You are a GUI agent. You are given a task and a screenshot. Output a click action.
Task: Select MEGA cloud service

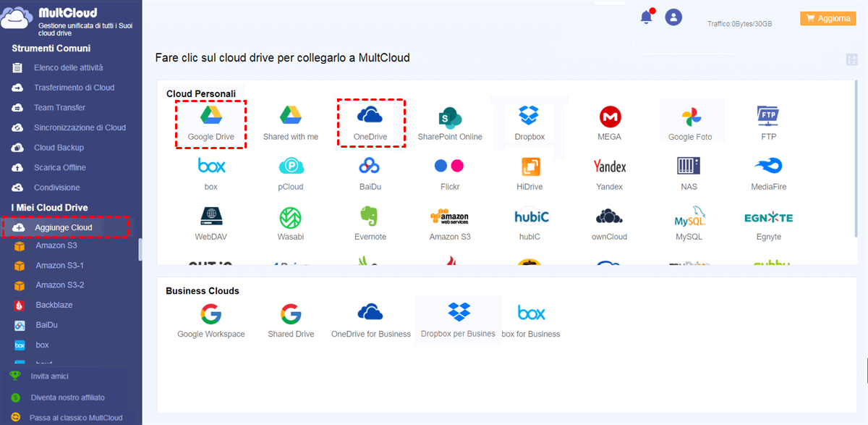[x=610, y=124]
